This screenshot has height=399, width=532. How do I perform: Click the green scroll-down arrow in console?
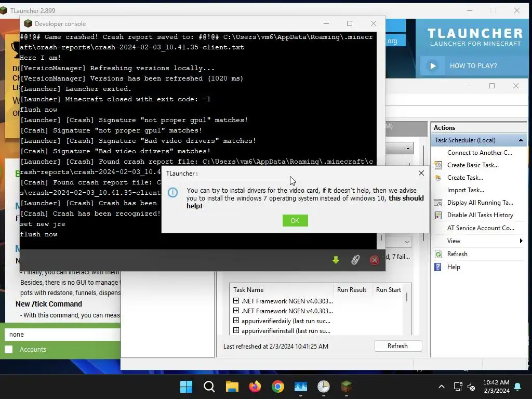coord(336,260)
